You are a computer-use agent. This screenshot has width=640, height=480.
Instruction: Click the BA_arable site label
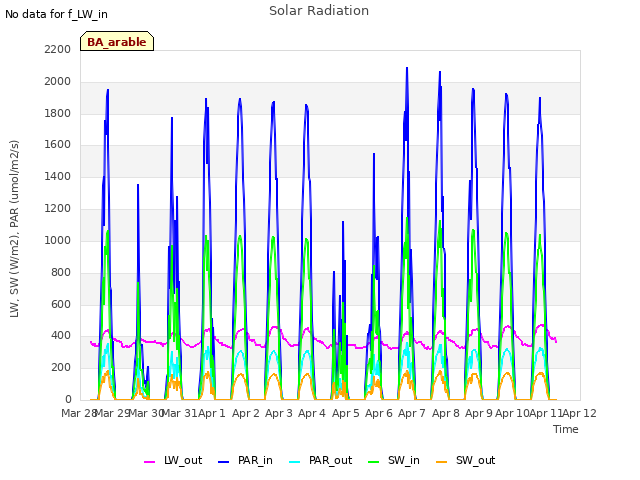[x=117, y=42]
